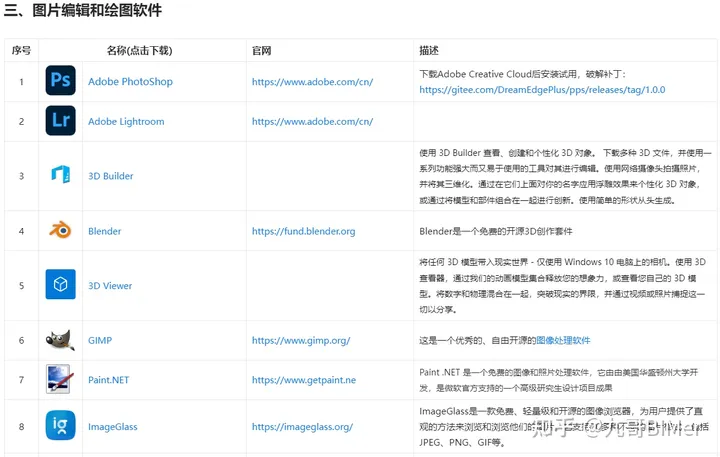This screenshot has width=720, height=457.
Task: Click row number 2 cell
Action: (22, 122)
